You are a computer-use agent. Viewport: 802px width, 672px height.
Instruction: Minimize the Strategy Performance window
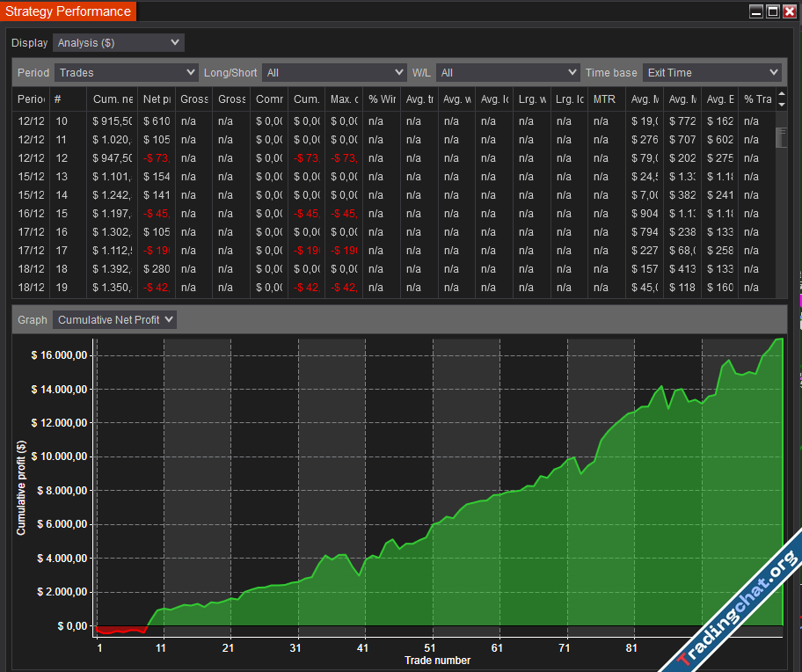755,11
